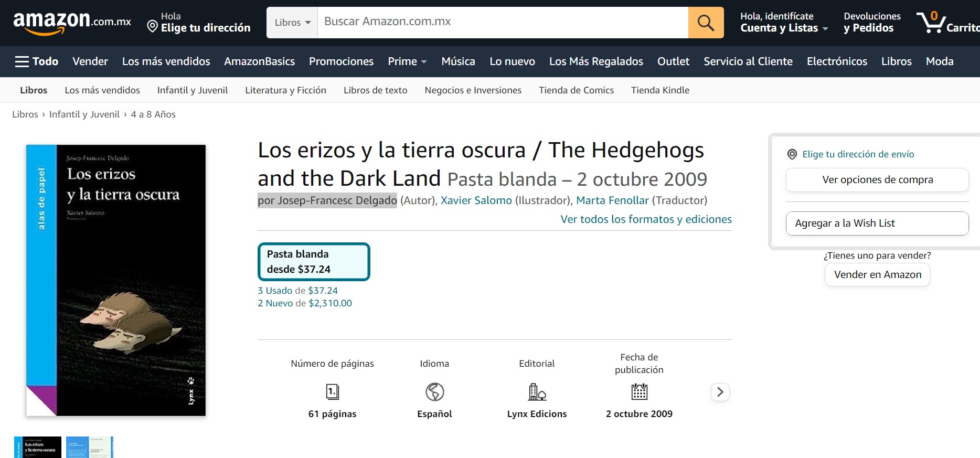Open the shopping cart icon
This screenshot has width=980, height=458.
pos(947,23)
